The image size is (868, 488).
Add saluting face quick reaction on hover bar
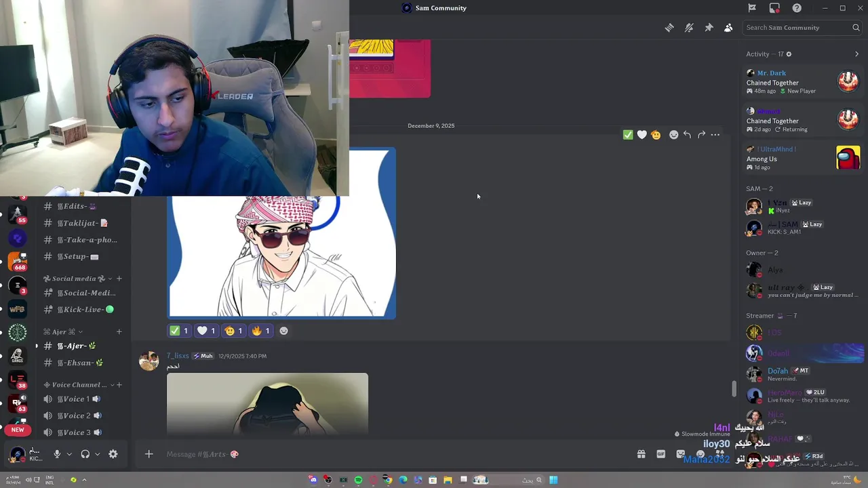(x=656, y=135)
